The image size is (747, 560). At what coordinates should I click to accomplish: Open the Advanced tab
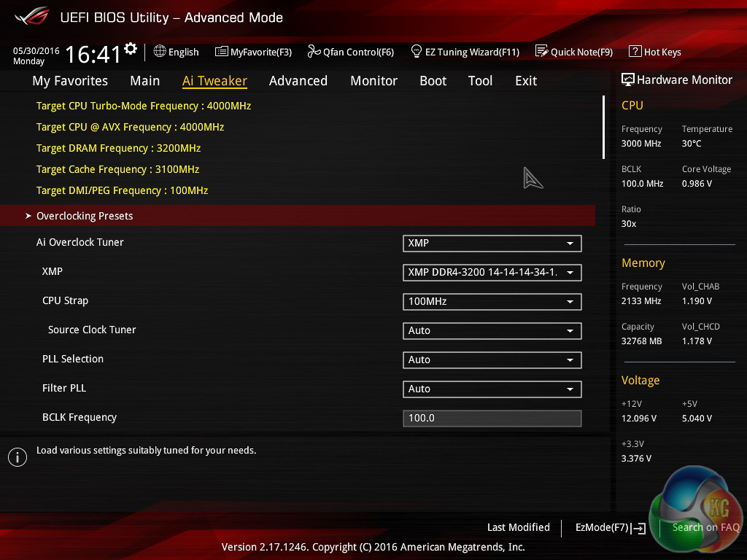point(298,81)
